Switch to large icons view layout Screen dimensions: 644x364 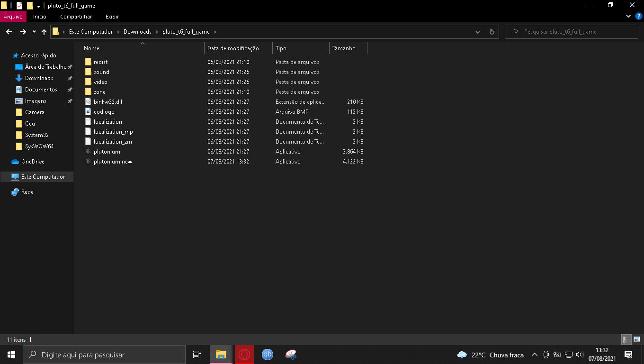tap(637, 339)
